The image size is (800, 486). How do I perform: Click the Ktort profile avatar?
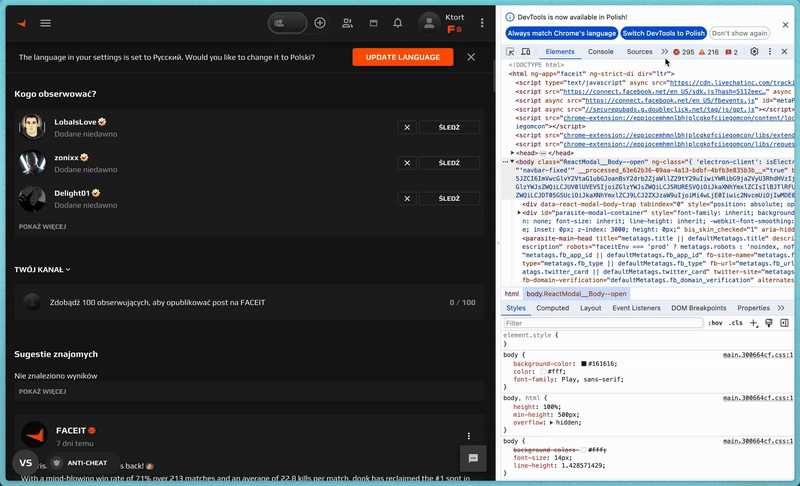coord(429,23)
